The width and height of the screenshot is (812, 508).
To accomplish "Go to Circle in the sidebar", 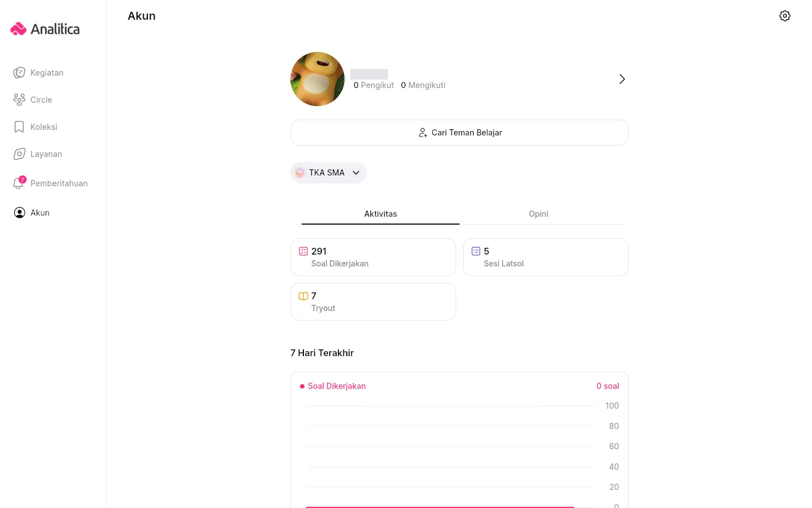I will [41, 100].
